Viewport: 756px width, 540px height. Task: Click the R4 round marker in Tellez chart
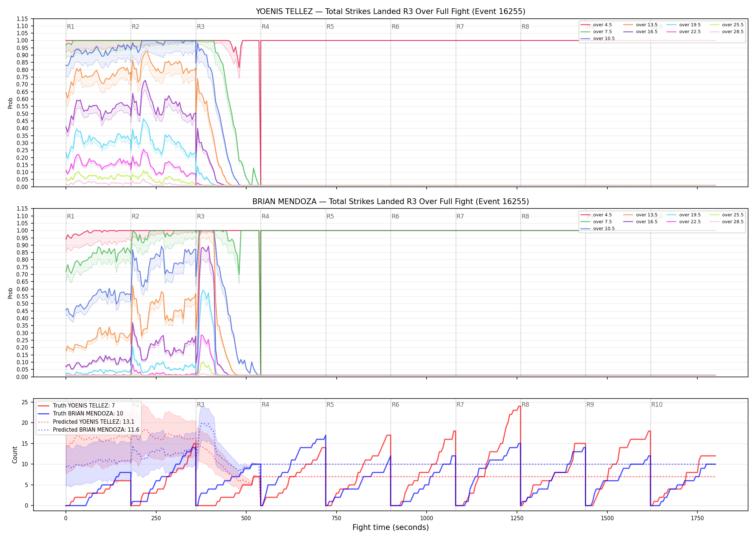[265, 27]
